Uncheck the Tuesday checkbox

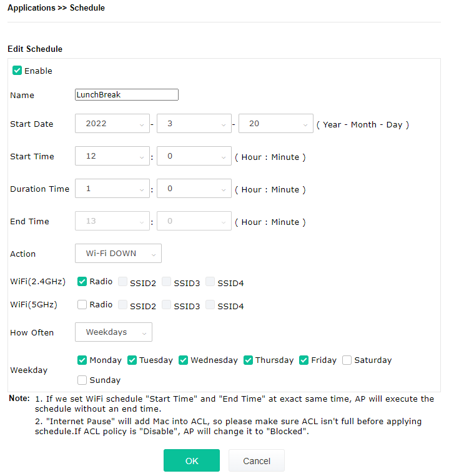pyautogui.click(x=132, y=360)
